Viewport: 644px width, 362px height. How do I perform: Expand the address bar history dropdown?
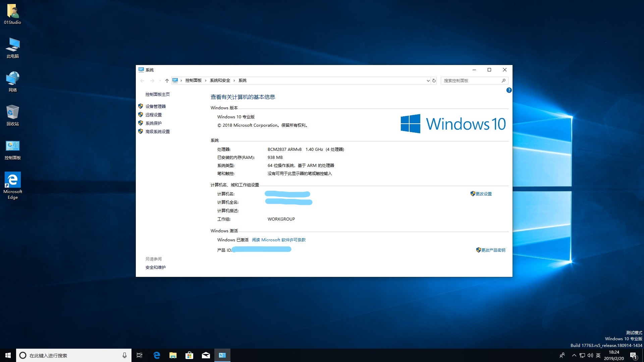tap(428, 80)
